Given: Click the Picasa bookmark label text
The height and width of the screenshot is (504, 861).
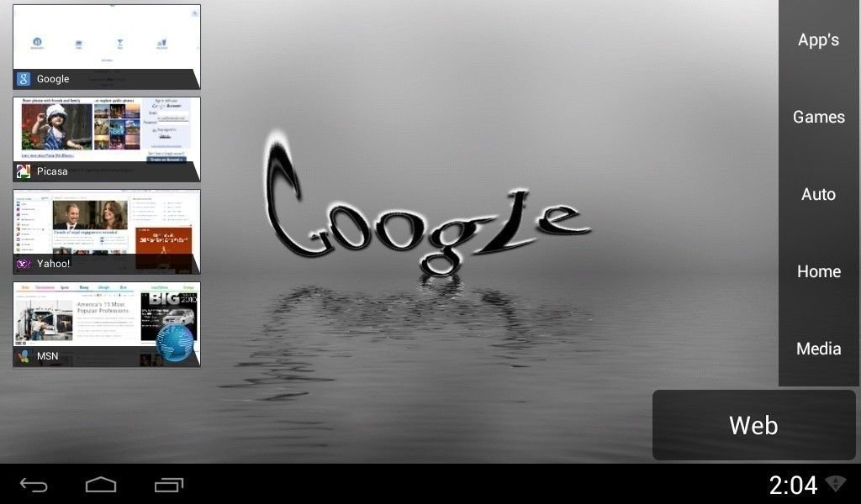Looking at the screenshot, I should 52,171.
